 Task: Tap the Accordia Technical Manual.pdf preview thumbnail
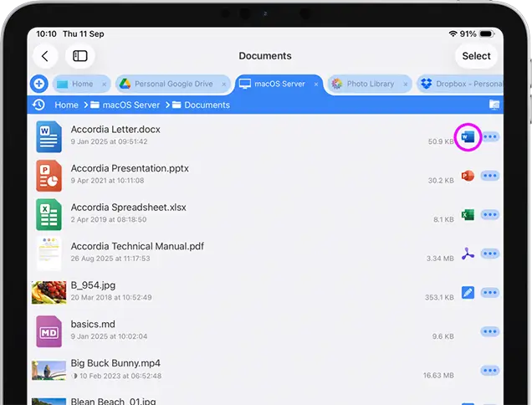point(49,254)
